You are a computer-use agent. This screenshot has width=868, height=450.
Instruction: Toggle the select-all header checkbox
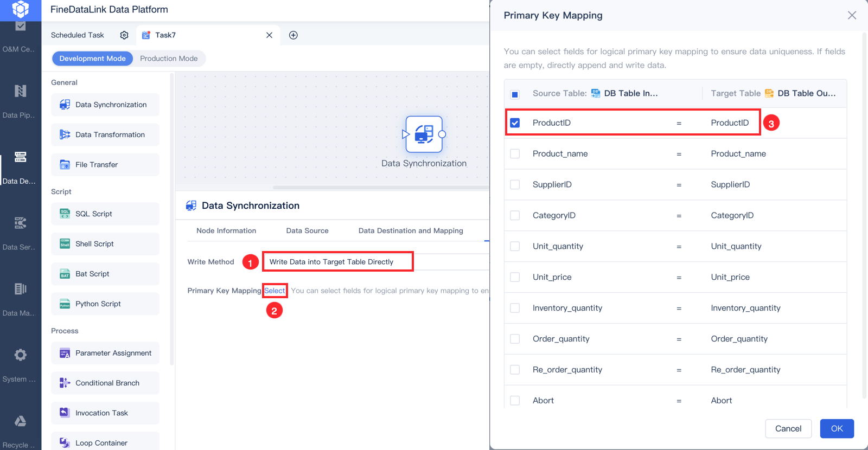point(515,94)
